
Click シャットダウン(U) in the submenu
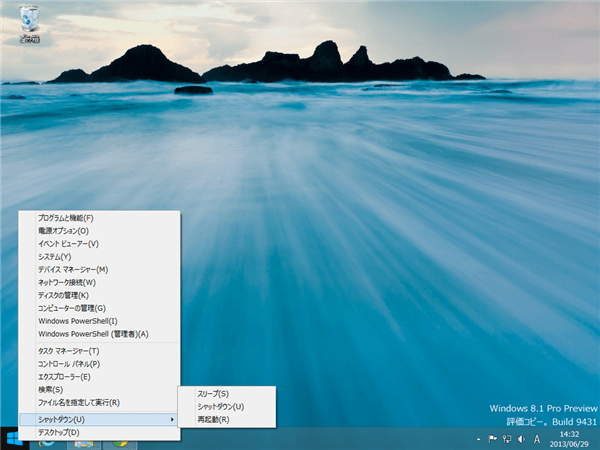click(227, 407)
